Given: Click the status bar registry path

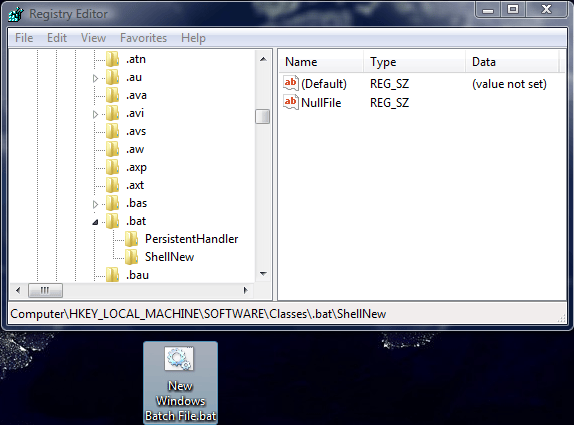Looking at the screenshot, I should [198, 314].
